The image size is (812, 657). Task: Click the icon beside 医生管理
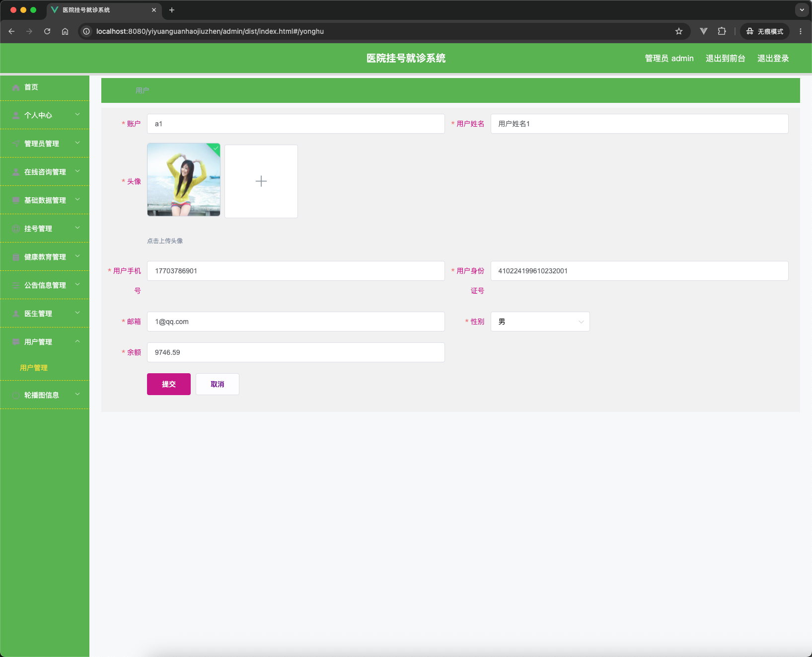(x=16, y=314)
